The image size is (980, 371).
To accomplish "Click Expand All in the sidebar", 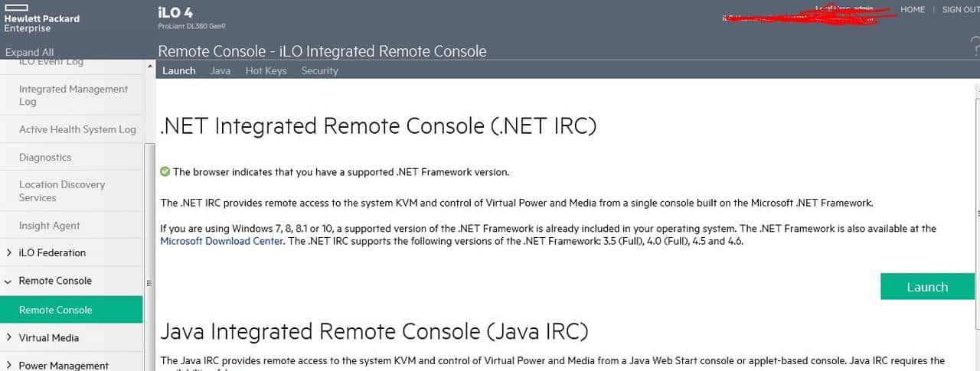I will point(29,52).
